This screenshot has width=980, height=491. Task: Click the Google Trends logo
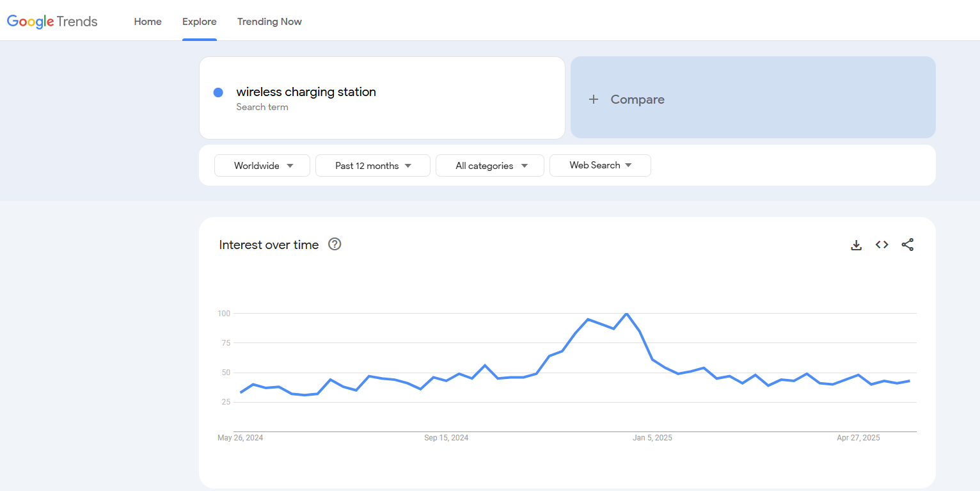tap(52, 21)
